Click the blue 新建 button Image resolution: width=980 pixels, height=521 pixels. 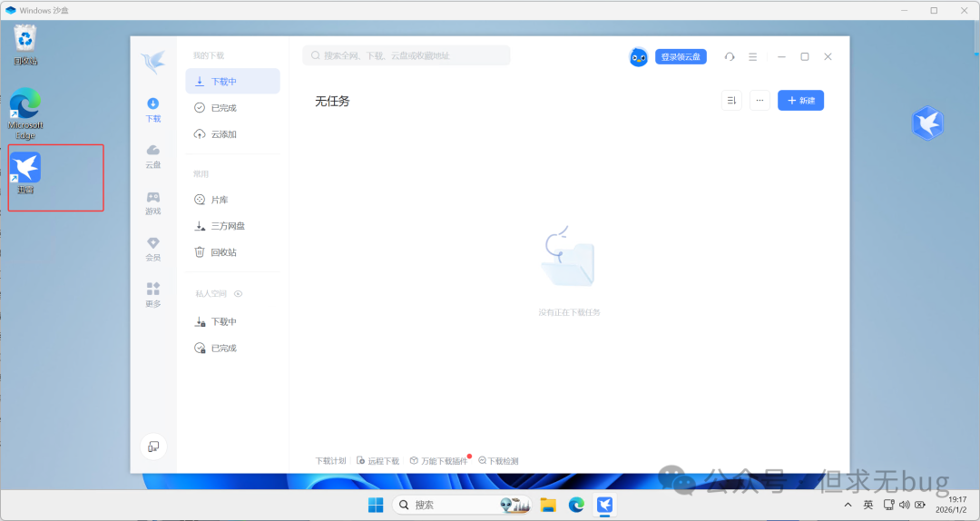coord(800,101)
